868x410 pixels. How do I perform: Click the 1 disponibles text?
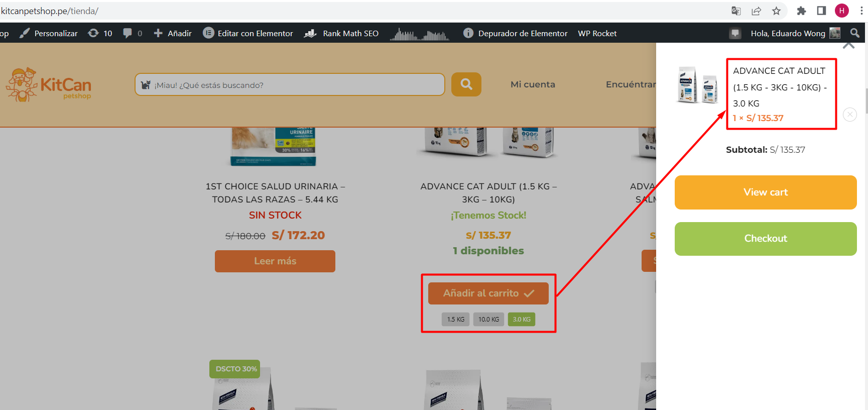[488, 251]
